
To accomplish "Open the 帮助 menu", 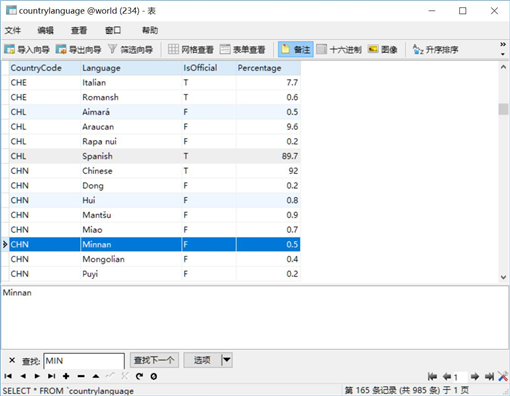I will point(150,30).
